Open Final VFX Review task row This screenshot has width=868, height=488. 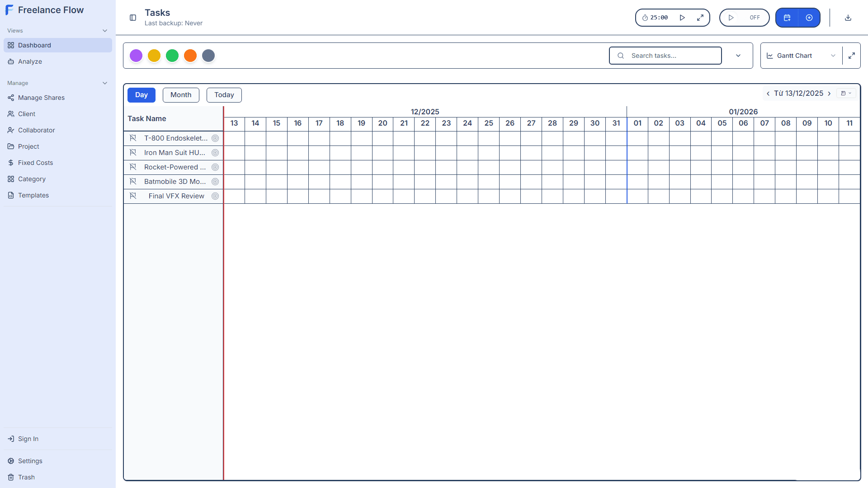tap(176, 196)
